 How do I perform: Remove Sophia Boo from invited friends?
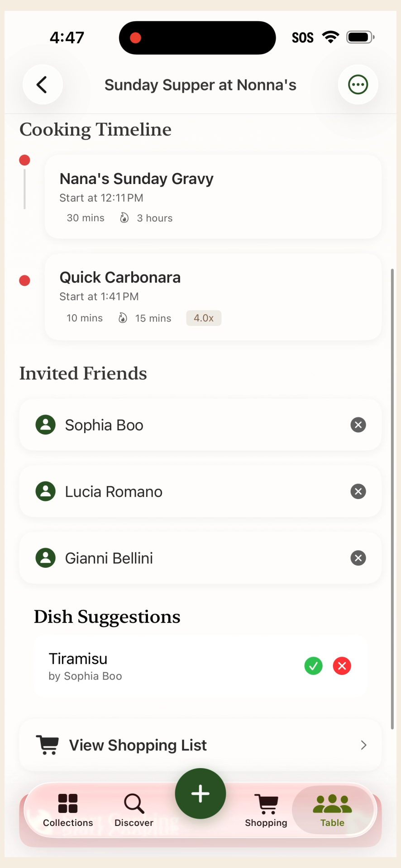(x=358, y=425)
